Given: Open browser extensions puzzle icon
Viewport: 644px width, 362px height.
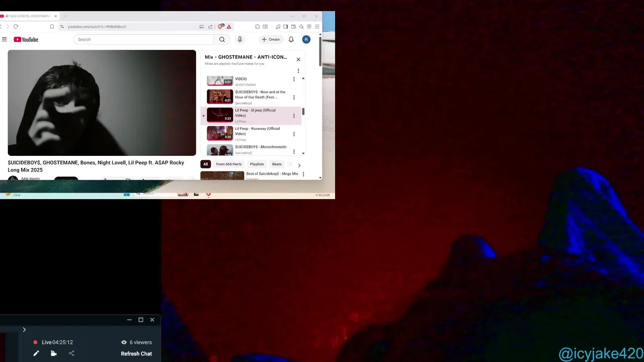Looking at the screenshot, I should [257, 27].
